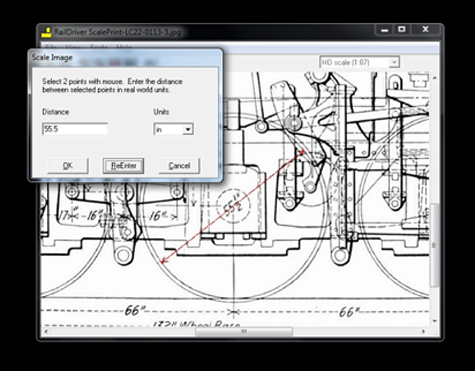Click the horizontal scrollbar right arrow

tap(423, 331)
